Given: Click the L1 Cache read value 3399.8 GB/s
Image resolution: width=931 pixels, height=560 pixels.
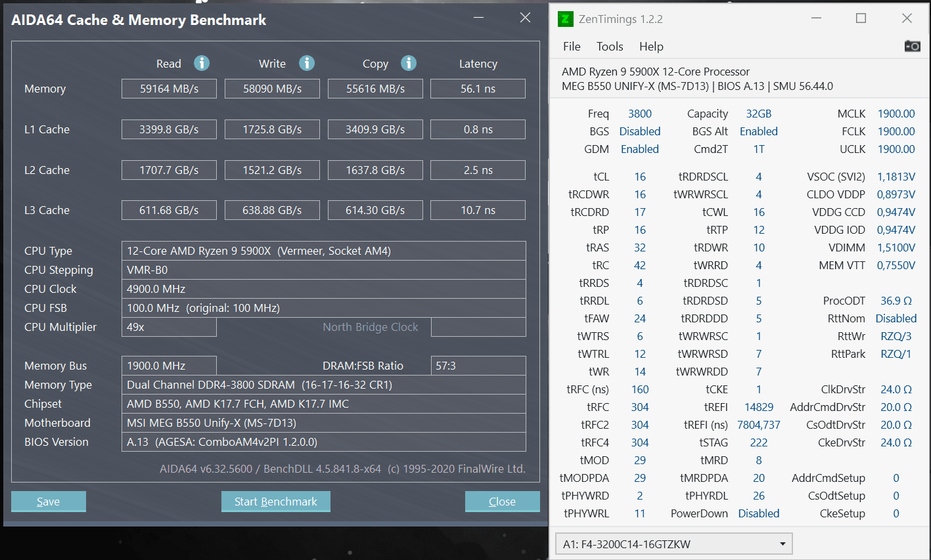Looking at the screenshot, I should [169, 129].
